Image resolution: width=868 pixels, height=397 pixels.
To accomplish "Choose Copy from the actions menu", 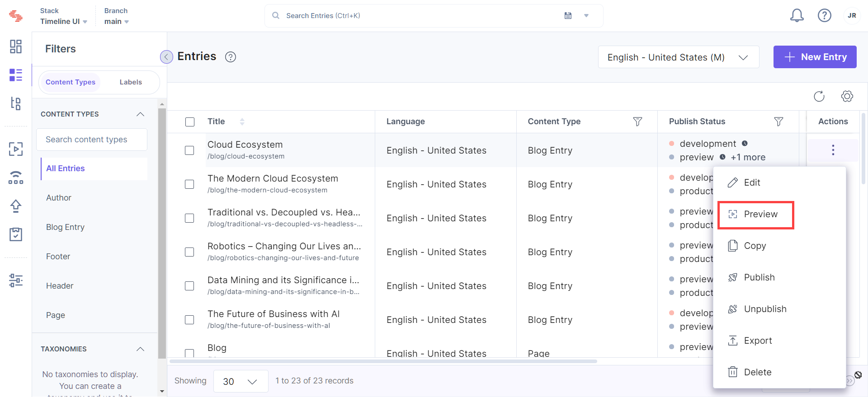I will click(x=779, y=246).
